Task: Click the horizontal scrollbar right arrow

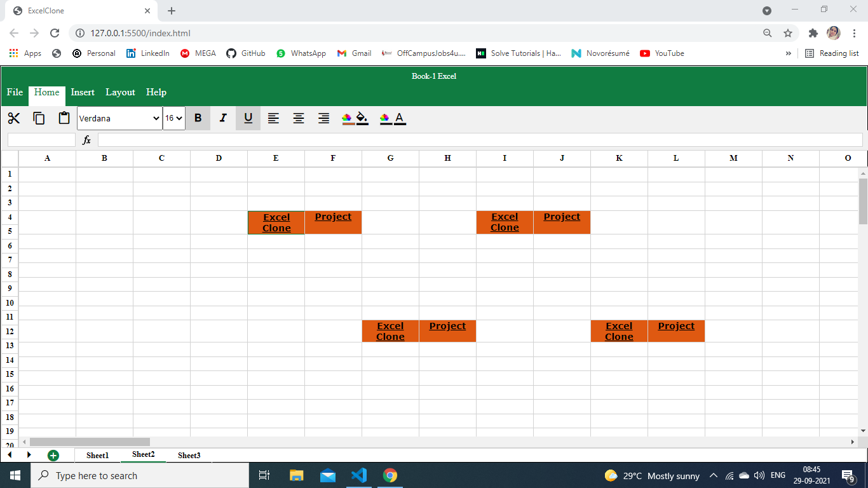Action: pos(853,442)
